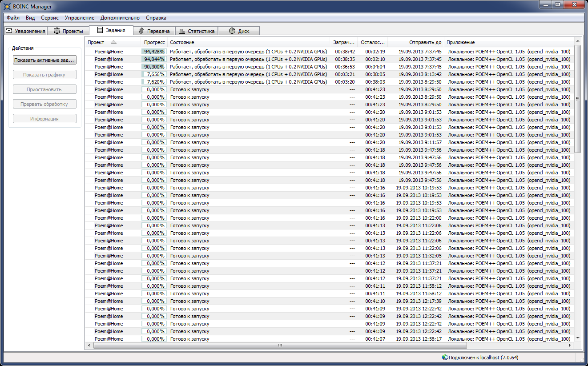Click the 7,620% progress bar
Screen dimensions: 588x366
click(x=154, y=82)
